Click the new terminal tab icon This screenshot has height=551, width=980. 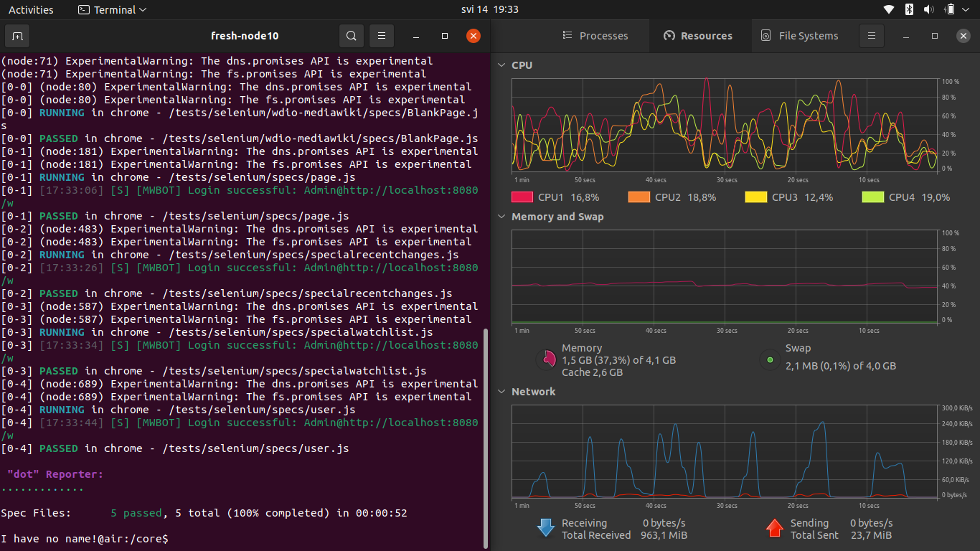[x=17, y=35]
